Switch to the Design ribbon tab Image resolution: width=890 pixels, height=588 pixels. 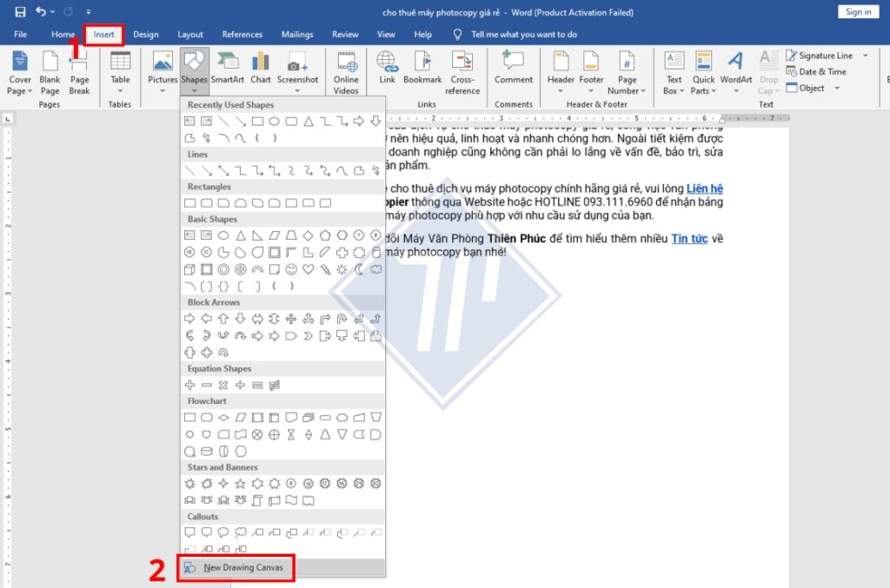(145, 34)
